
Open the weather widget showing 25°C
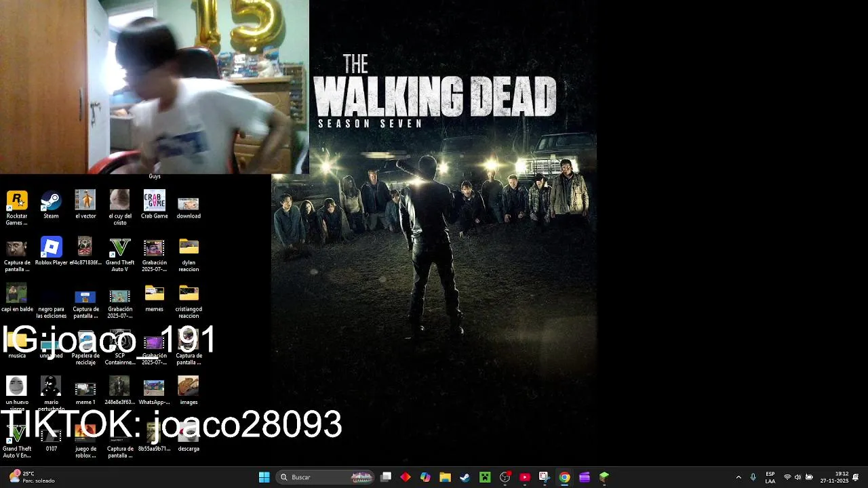32,477
